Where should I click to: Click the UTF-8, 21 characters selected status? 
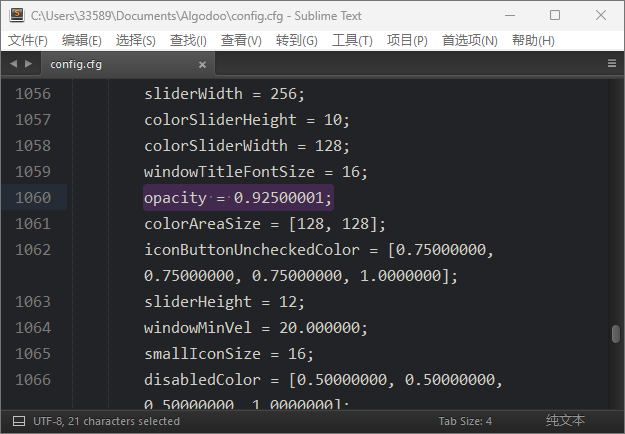click(106, 421)
